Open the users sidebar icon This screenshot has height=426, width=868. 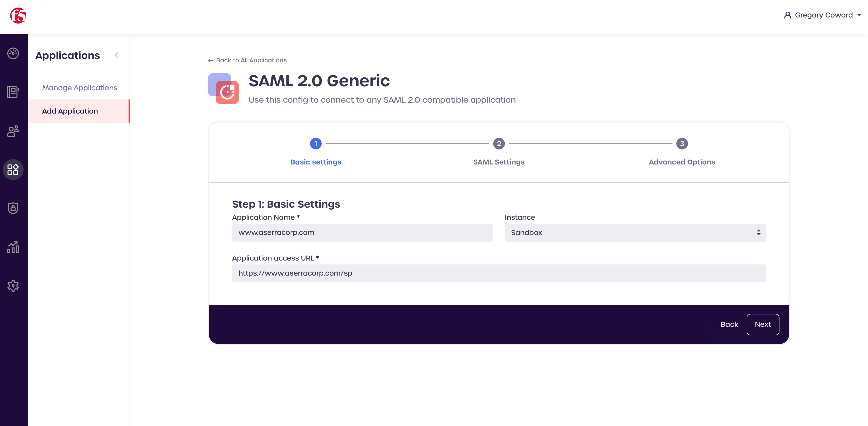click(x=13, y=131)
